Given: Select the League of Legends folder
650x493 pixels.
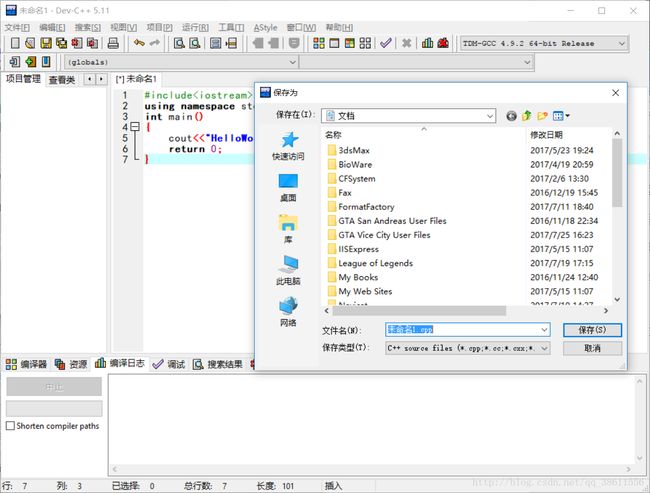Looking at the screenshot, I should tap(375, 263).
